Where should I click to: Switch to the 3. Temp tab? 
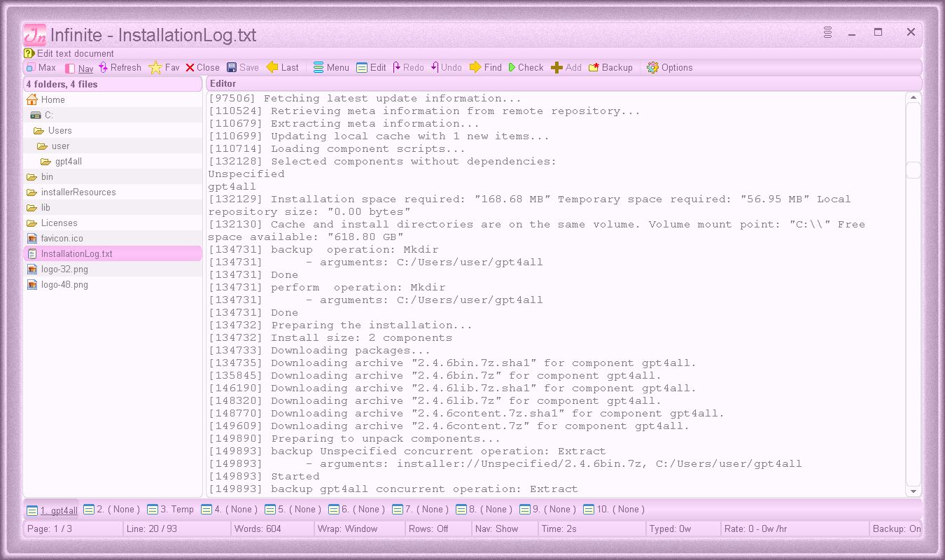click(x=170, y=510)
